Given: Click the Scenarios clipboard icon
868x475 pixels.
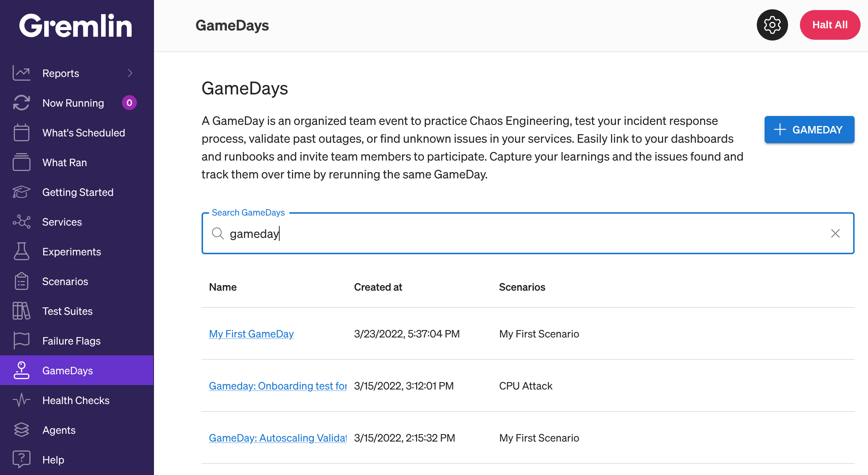Looking at the screenshot, I should [22, 281].
